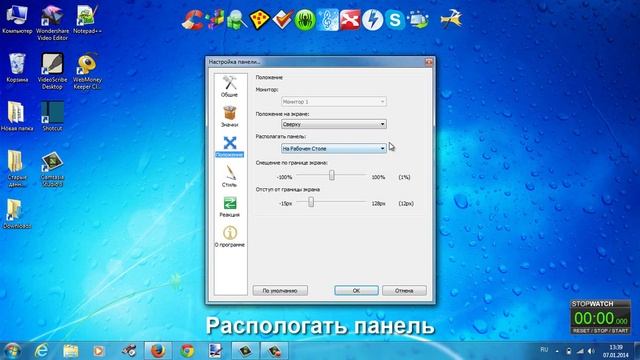
Task: Select the Notepad++ desktop shortcut
Action: click(x=87, y=20)
